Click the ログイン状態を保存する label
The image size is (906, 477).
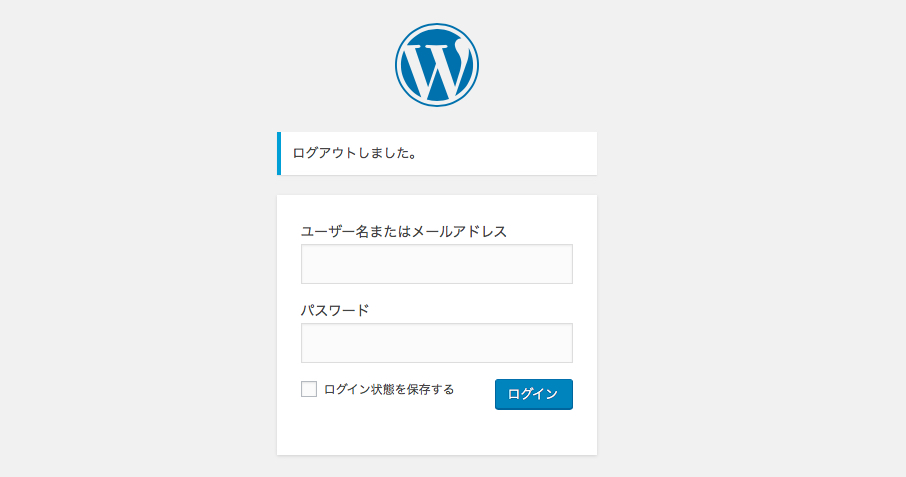click(x=389, y=389)
